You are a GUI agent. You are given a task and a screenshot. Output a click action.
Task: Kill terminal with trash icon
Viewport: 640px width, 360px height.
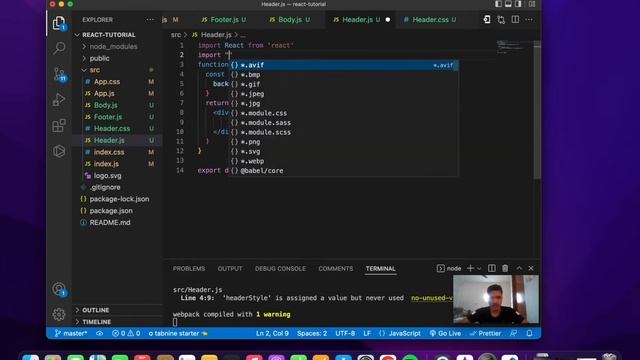coord(505,268)
